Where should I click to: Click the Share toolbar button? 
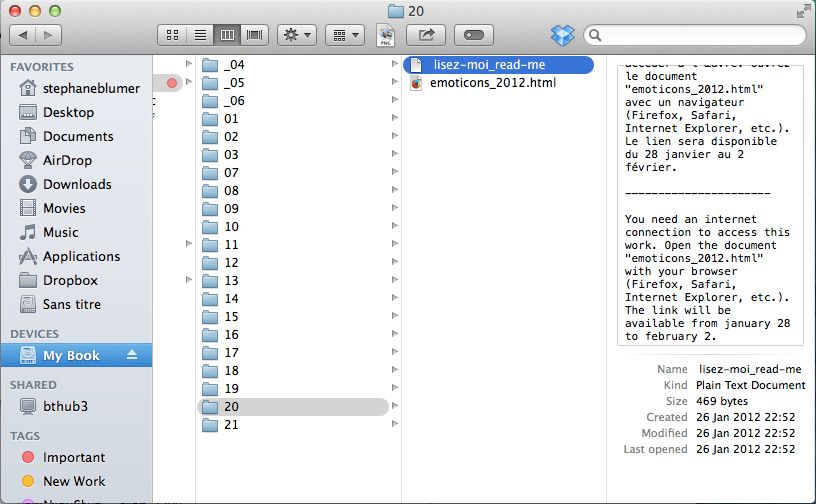tap(426, 35)
